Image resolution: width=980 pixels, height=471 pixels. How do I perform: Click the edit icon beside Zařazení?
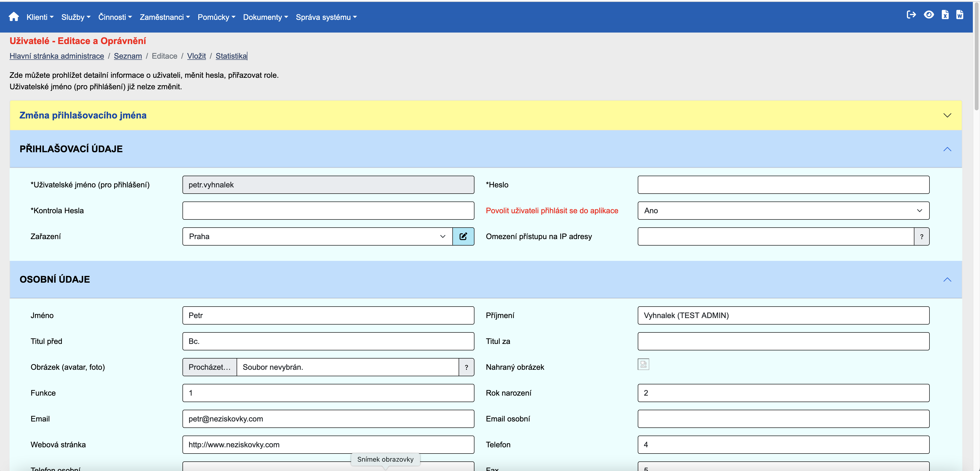(463, 236)
